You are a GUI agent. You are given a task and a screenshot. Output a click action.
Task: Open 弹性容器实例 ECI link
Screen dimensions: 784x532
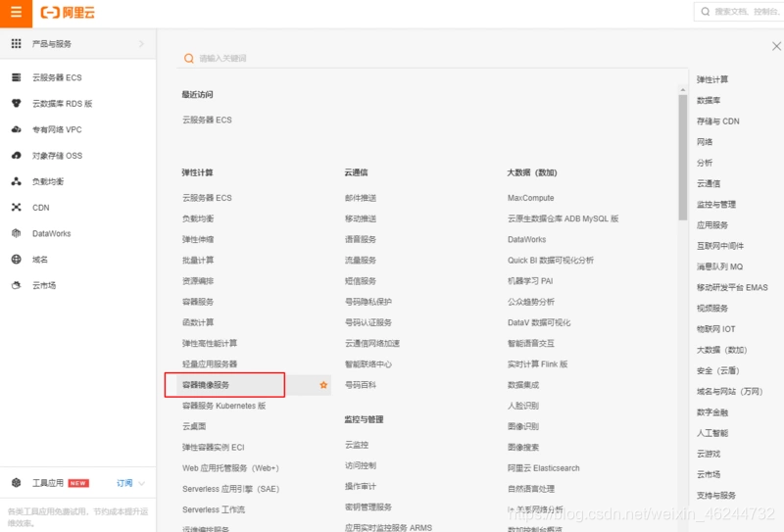tap(213, 448)
